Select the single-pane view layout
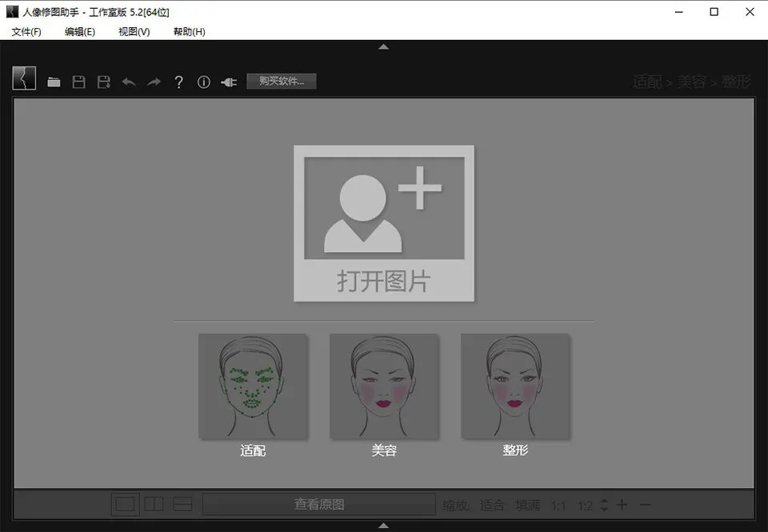This screenshot has height=532, width=768. click(x=126, y=504)
